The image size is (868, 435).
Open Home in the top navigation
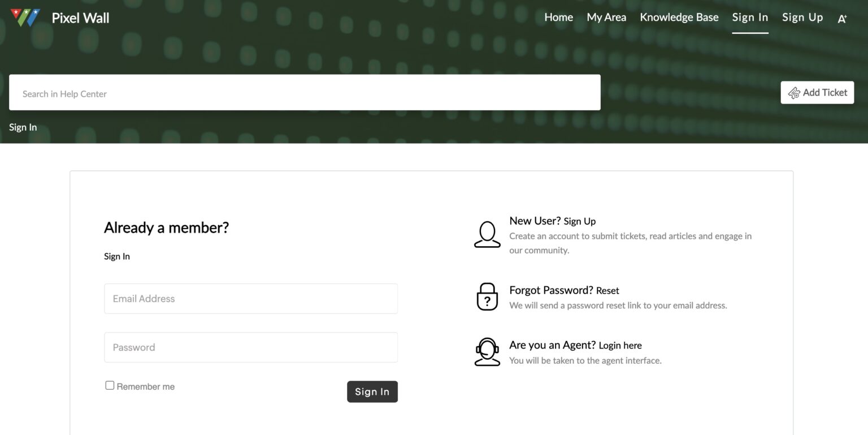[558, 18]
